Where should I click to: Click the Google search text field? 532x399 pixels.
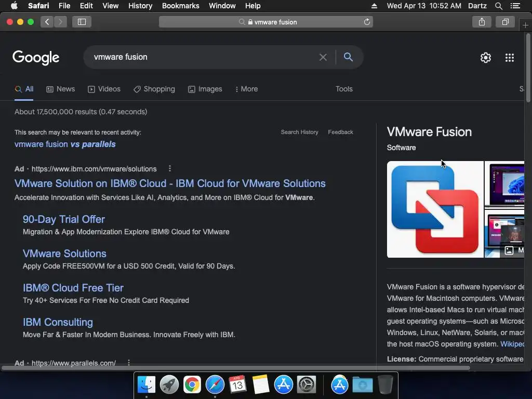[x=204, y=57]
